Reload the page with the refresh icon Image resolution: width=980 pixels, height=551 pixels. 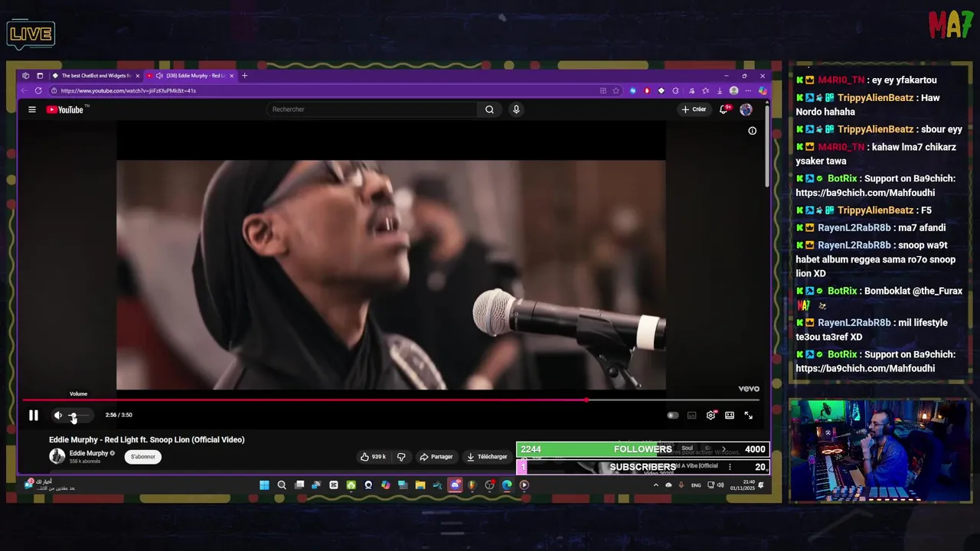pos(39,90)
